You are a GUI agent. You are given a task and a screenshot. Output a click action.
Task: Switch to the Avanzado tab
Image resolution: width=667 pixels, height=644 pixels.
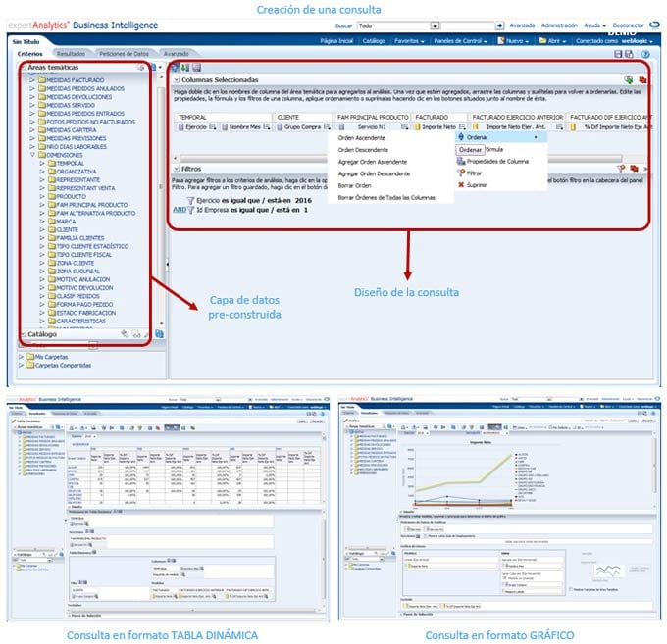pos(177,54)
